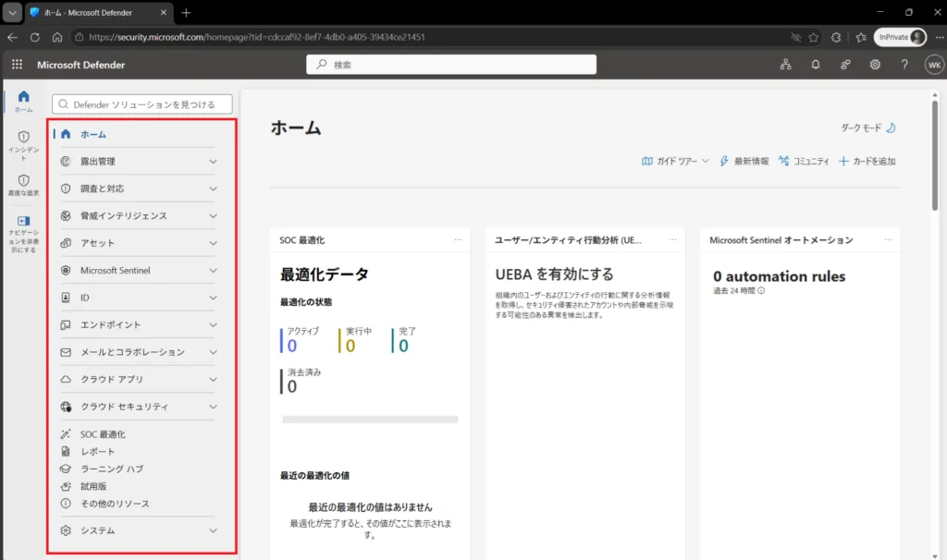Expand the アセット chevron
This screenshot has width=947, height=560.
214,243
